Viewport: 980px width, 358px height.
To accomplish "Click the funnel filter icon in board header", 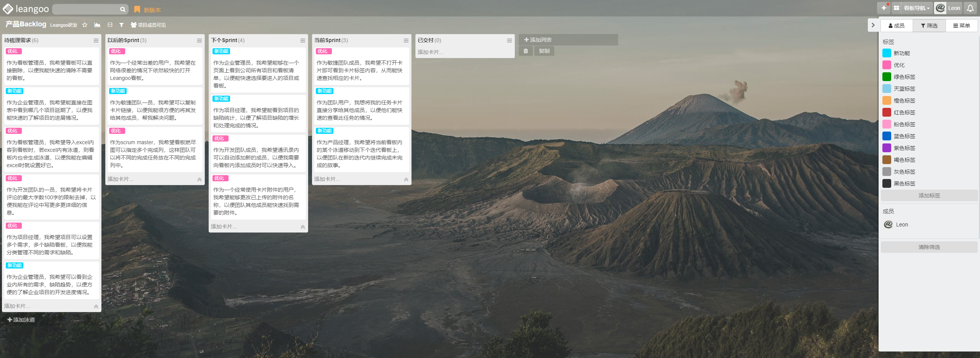I will pyautogui.click(x=121, y=25).
